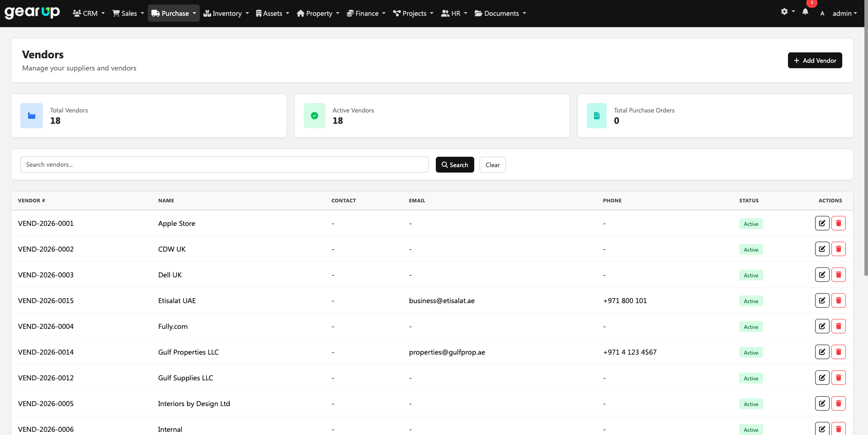
Task: Click the Interiors by Design Ltd name
Action: point(194,403)
